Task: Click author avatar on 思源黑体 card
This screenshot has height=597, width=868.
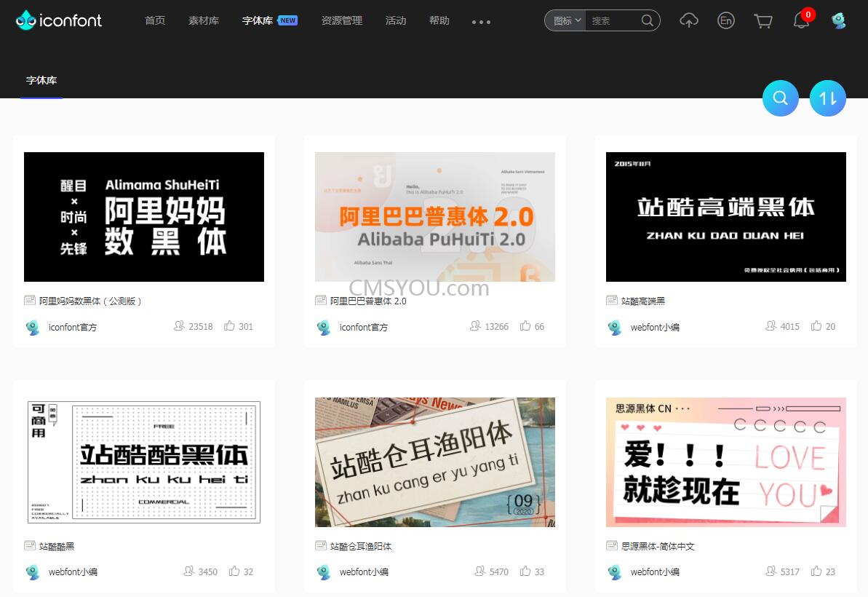Action: click(615, 572)
